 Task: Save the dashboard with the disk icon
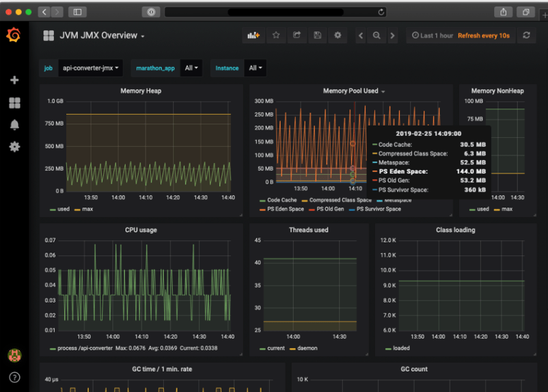coord(317,36)
